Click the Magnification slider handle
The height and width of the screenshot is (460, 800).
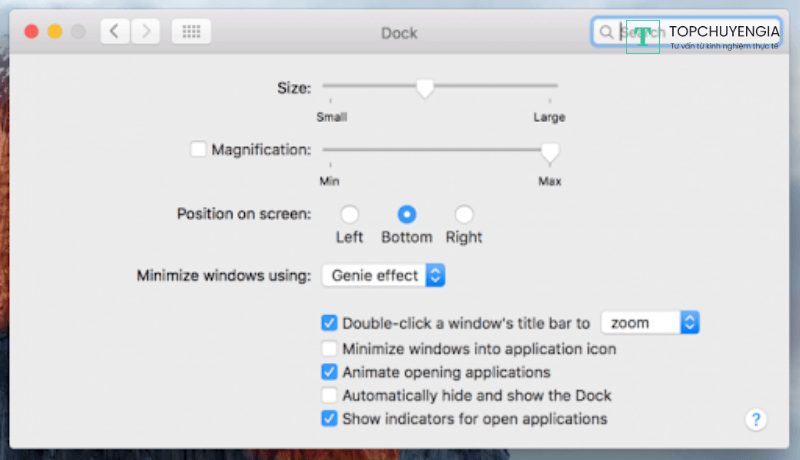click(x=549, y=151)
